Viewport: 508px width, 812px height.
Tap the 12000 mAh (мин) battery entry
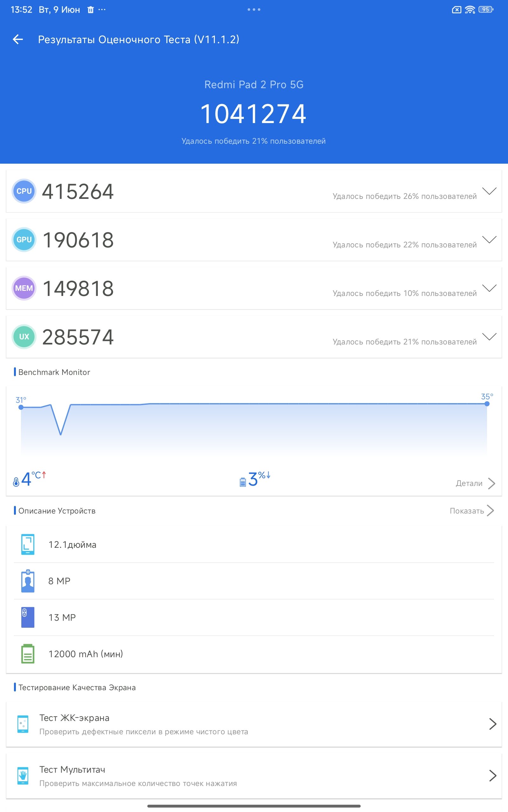pos(254,654)
